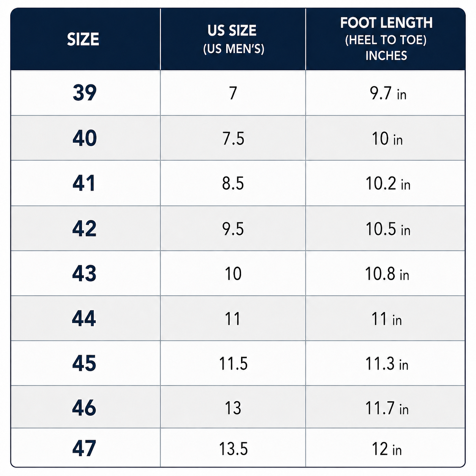Viewport: 476px width, 476px height.
Task: Select size 44 cell
Action: pos(84,318)
